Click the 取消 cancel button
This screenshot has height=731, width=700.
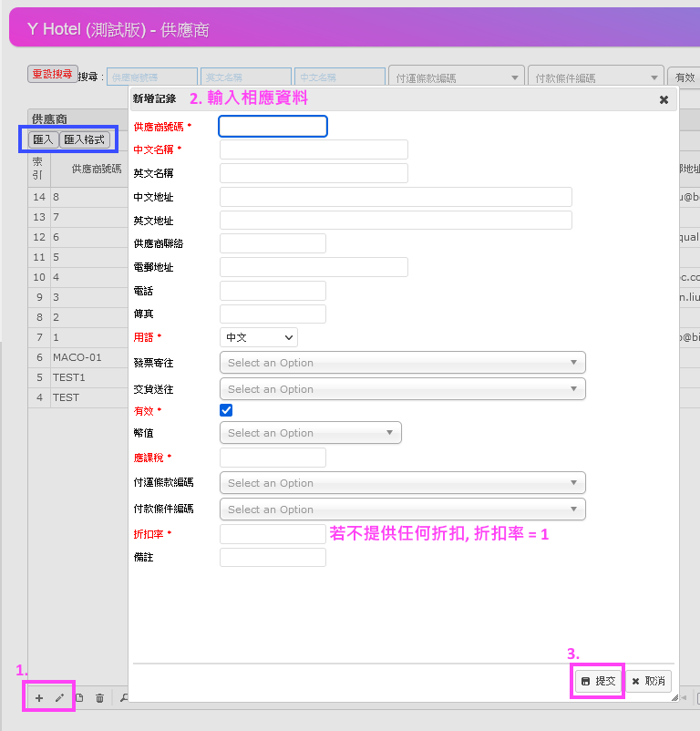pos(648,681)
